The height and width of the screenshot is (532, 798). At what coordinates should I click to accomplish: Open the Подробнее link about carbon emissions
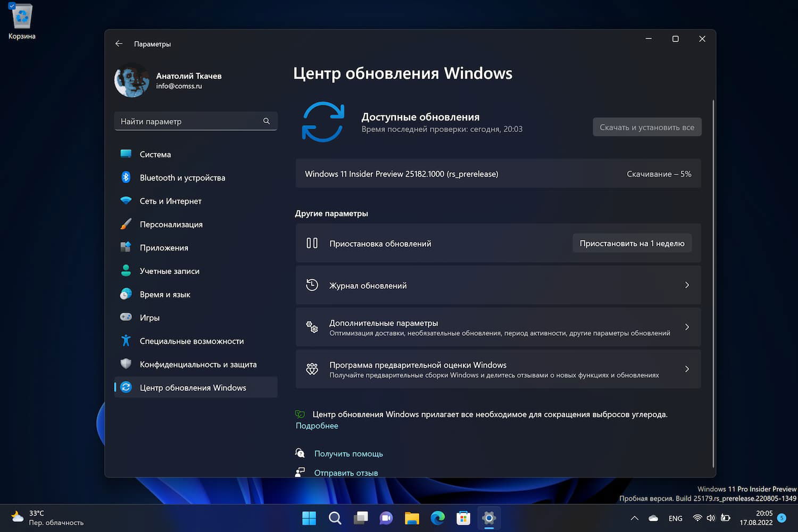317,425
